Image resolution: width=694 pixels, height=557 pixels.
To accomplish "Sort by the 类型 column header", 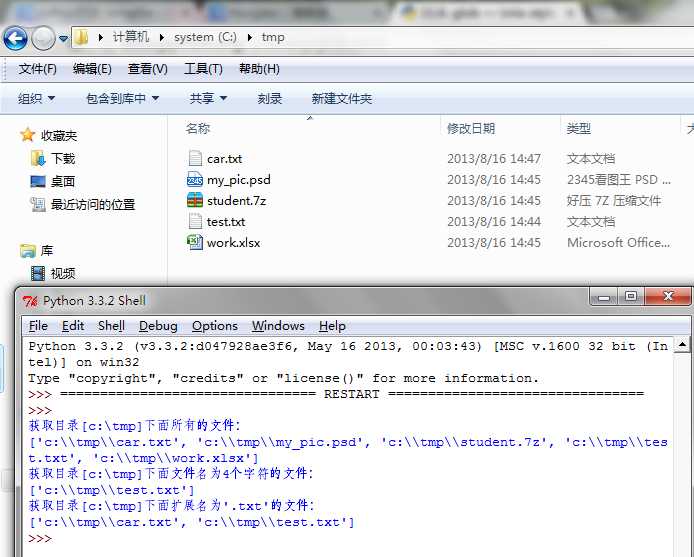I will [578, 128].
